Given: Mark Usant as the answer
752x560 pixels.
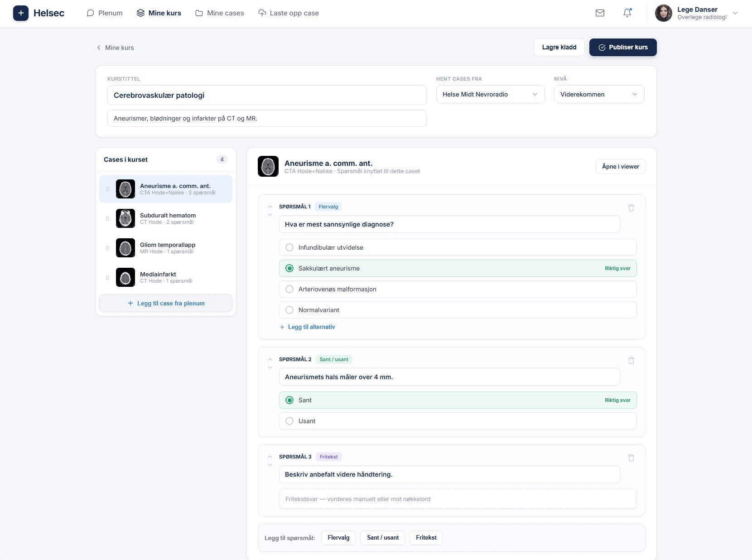Looking at the screenshot, I should point(458,421).
